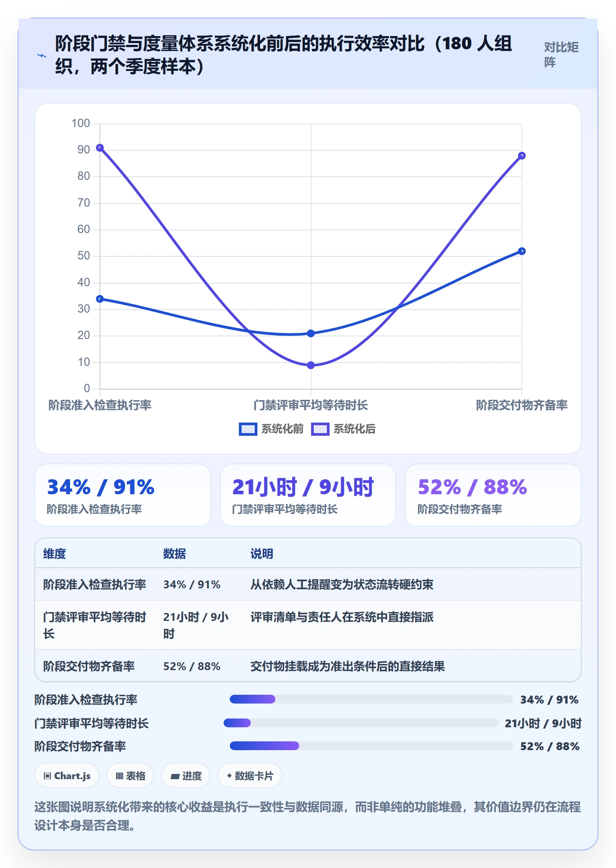616x868 pixels.
Task: Click the 系统化前 data point at value 34
Action: pyautogui.click(x=100, y=299)
